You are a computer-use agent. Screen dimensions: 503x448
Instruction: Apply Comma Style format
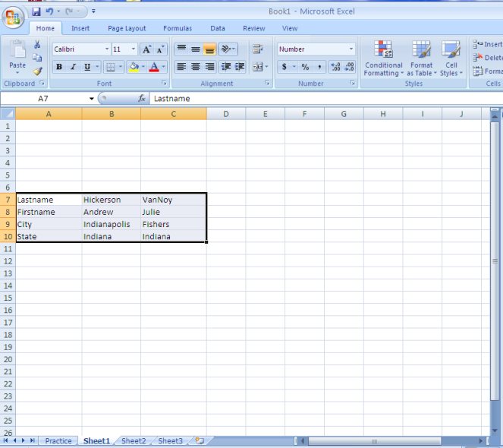point(319,67)
